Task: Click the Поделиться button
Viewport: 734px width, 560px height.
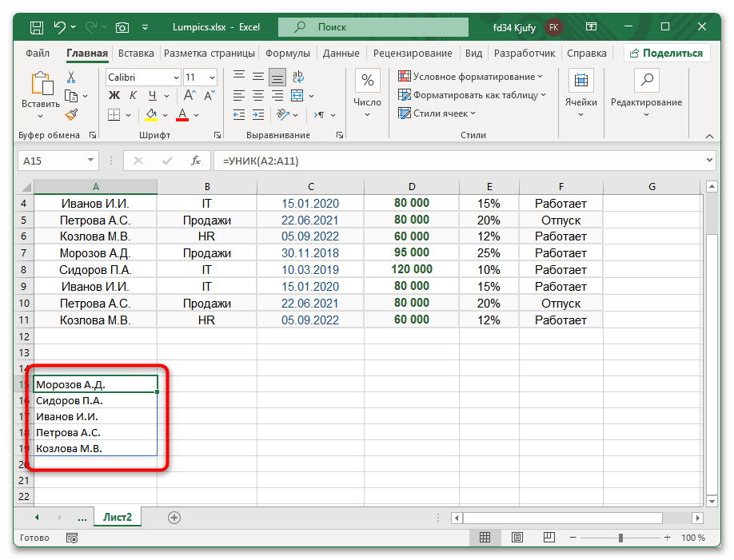Action: coord(668,53)
